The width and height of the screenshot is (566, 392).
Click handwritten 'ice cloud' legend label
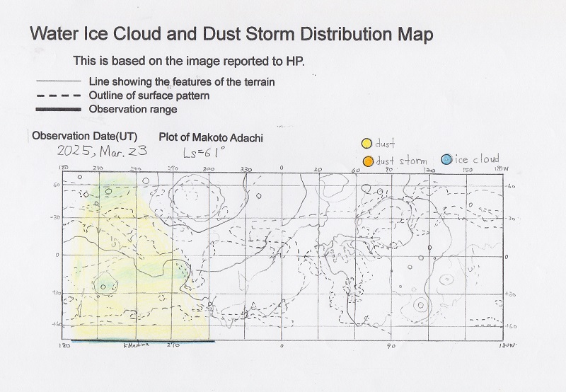coord(476,158)
